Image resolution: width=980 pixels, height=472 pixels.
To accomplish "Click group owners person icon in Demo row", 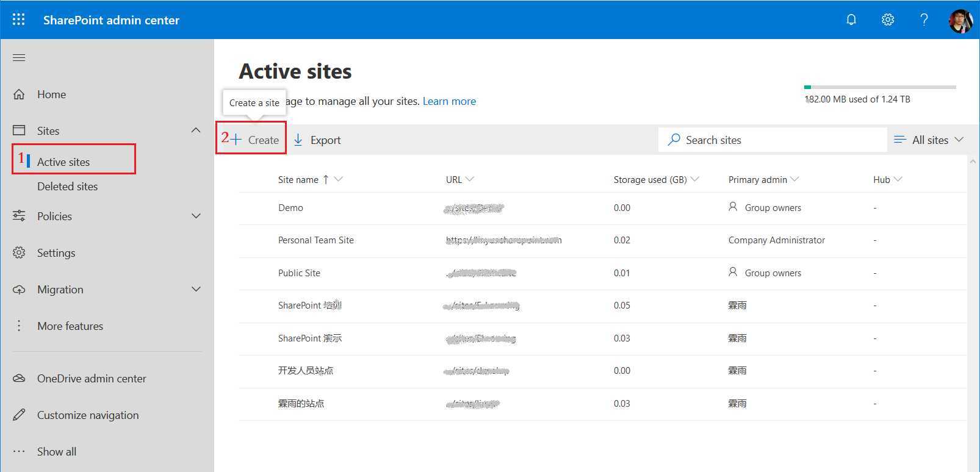I will point(733,207).
